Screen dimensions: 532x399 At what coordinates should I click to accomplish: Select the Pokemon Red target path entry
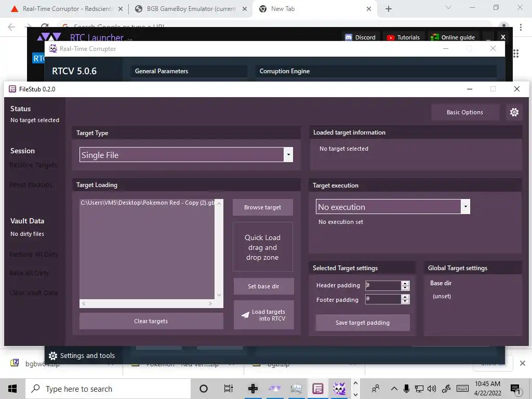coord(148,203)
